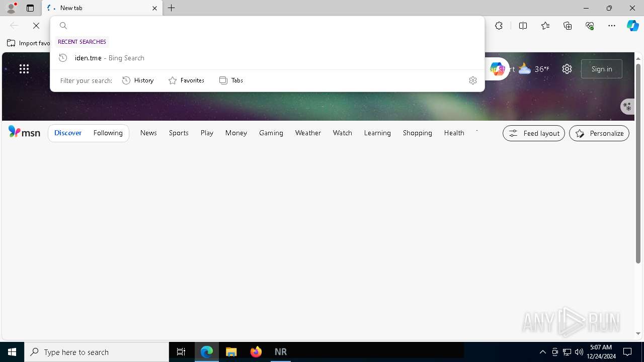Open Browser essentials heart icon
644x362 pixels.
590,26
